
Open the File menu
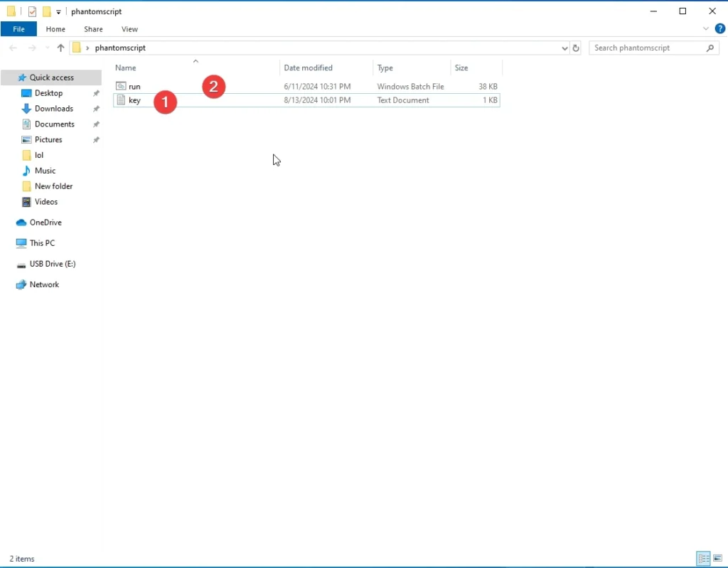coord(18,28)
